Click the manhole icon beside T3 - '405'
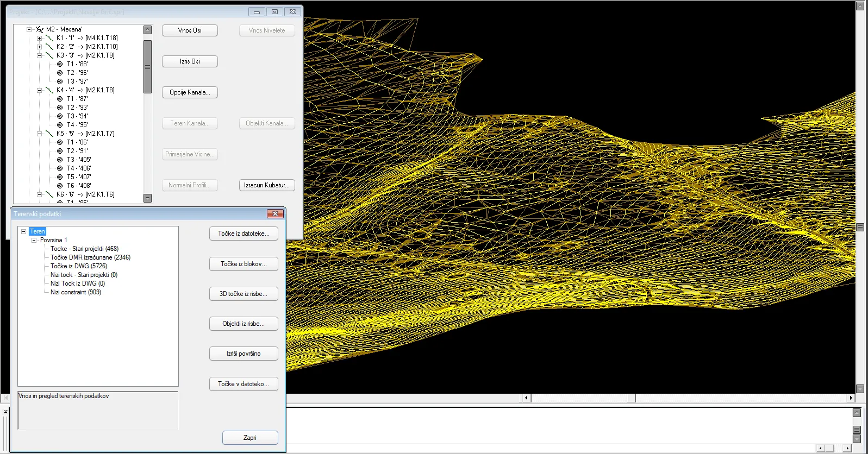This screenshot has height=454, width=868. (x=60, y=160)
